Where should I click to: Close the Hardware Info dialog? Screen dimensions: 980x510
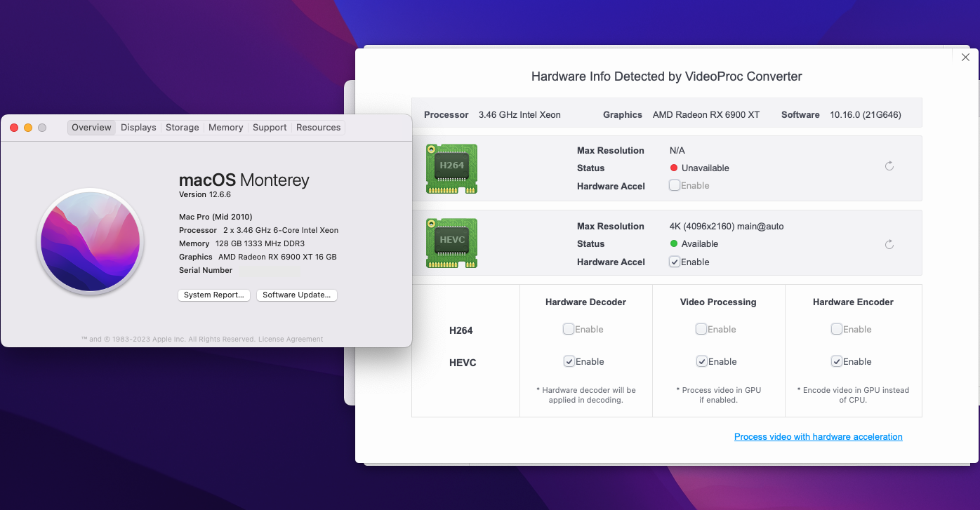pyautogui.click(x=965, y=58)
